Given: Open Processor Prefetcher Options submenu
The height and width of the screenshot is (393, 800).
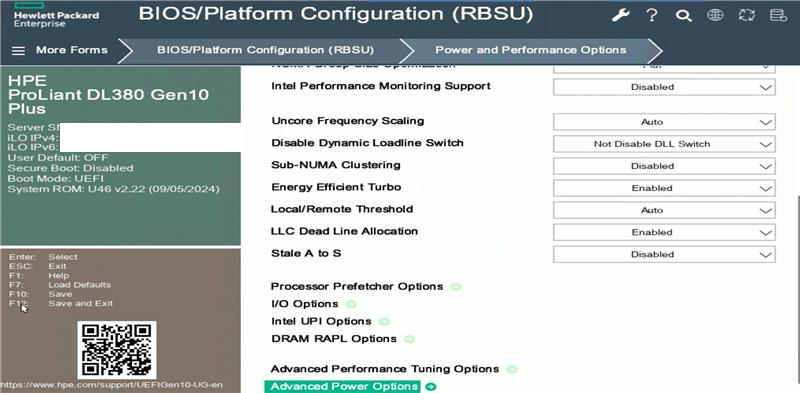Looking at the screenshot, I should pos(357,286).
